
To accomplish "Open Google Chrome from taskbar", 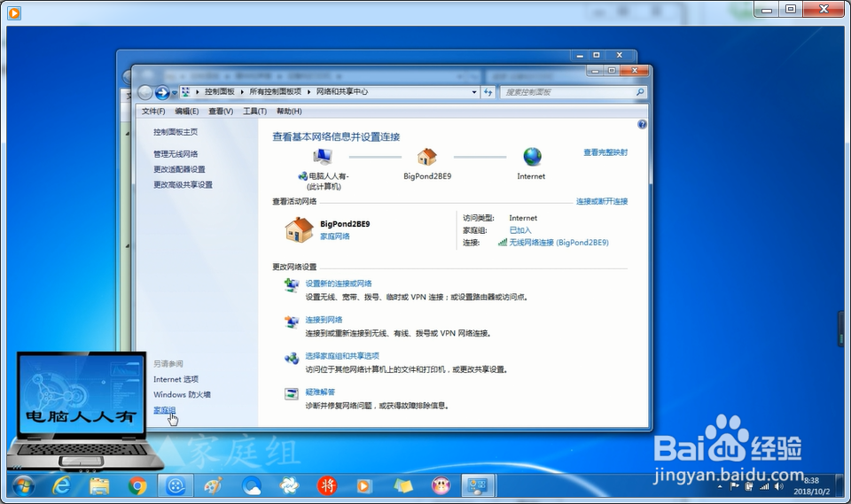I will coord(137,486).
